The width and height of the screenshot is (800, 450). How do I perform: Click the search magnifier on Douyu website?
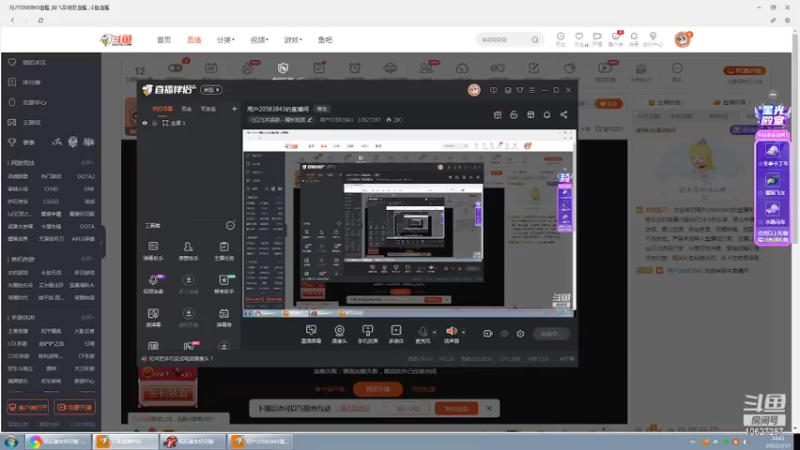(535, 40)
